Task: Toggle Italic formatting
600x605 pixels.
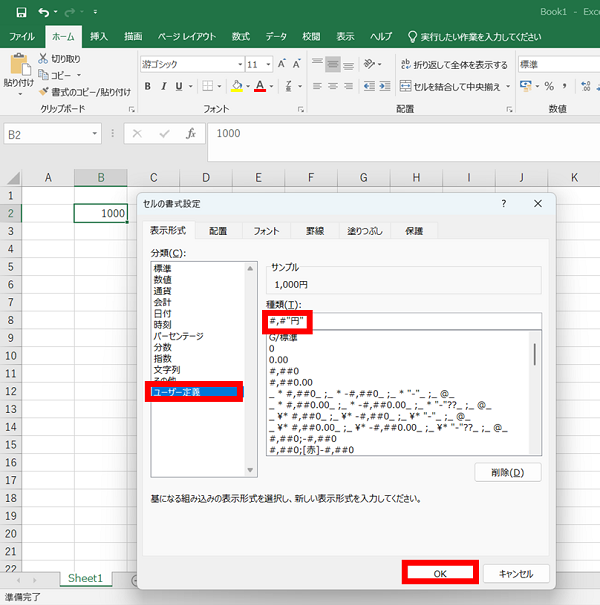Action: coord(164,86)
